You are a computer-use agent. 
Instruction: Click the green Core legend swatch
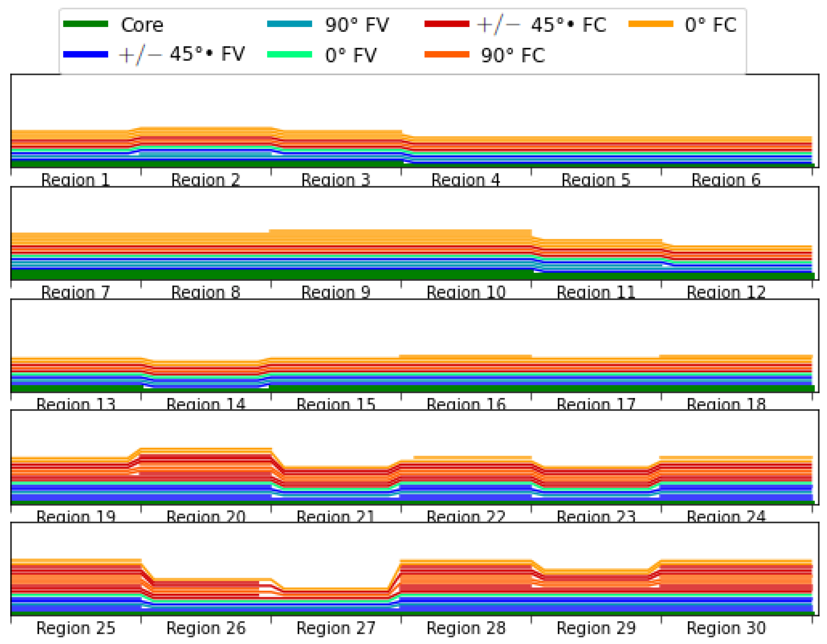pyautogui.click(x=85, y=24)
